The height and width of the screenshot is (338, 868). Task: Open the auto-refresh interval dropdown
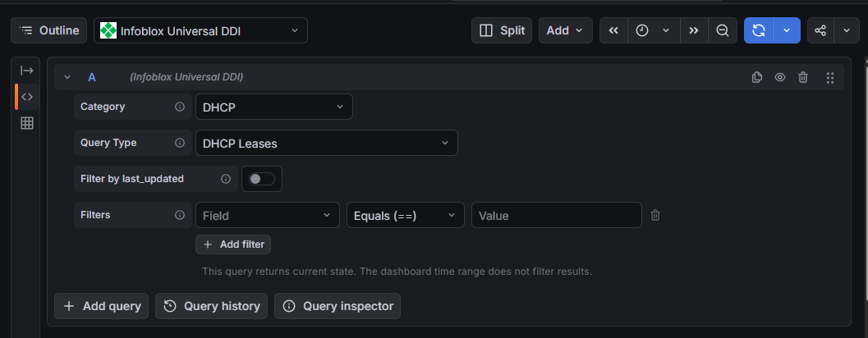pyautogui.click(x=788, y=30)
